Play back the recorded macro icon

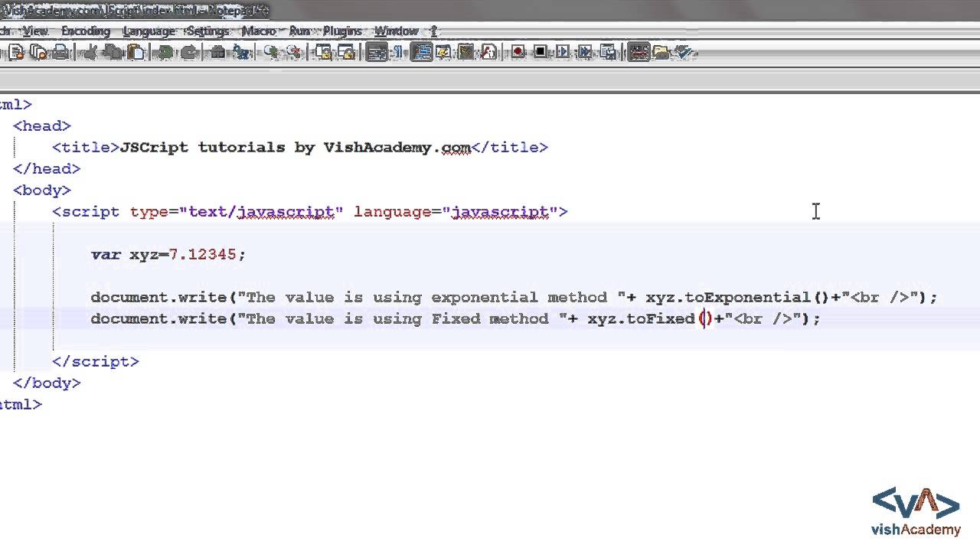(x=563, y=51)
